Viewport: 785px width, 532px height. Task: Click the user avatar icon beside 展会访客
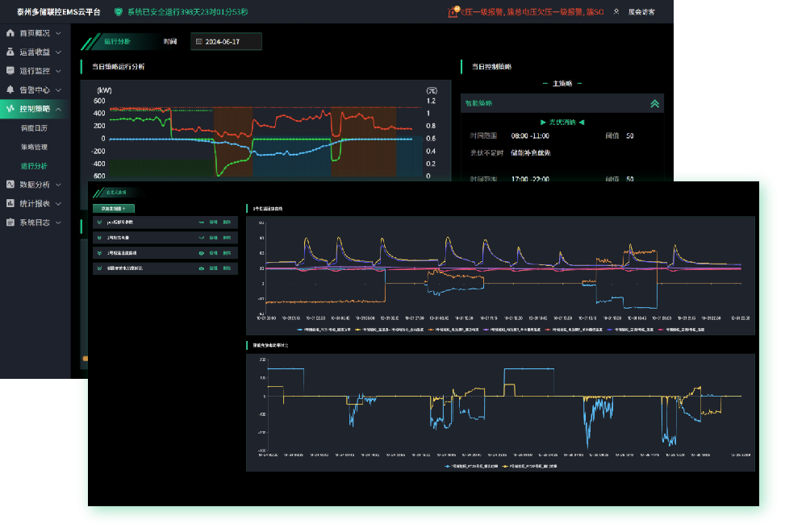pyautogui.click(x=616, y=12)
